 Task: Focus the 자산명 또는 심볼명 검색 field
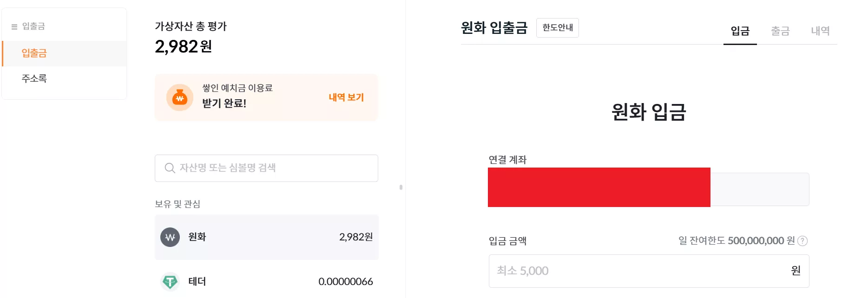pos(266,168)
